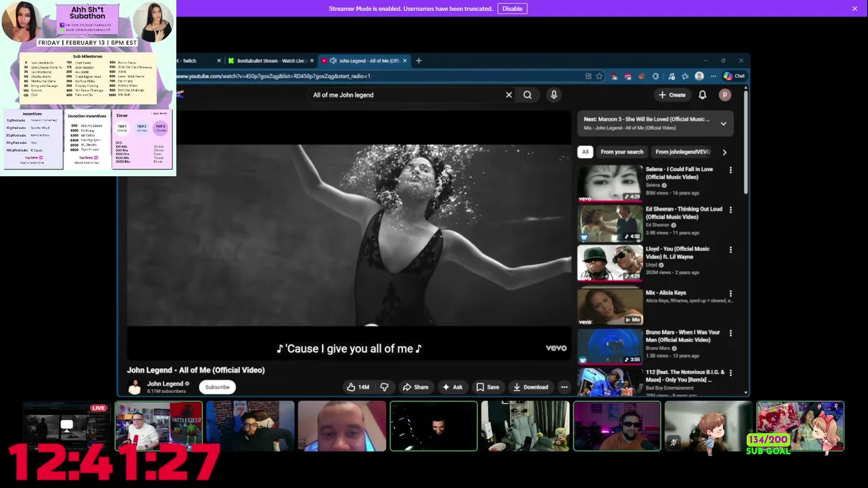The height and width of the screenshot is (488, 868).
Task: Select the dark room webcam tile
Action: click(434, 426)
